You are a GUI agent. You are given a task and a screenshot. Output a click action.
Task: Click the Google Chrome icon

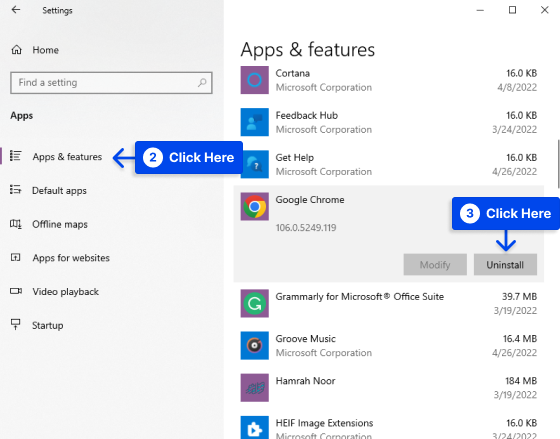click(x=254, y=206)
